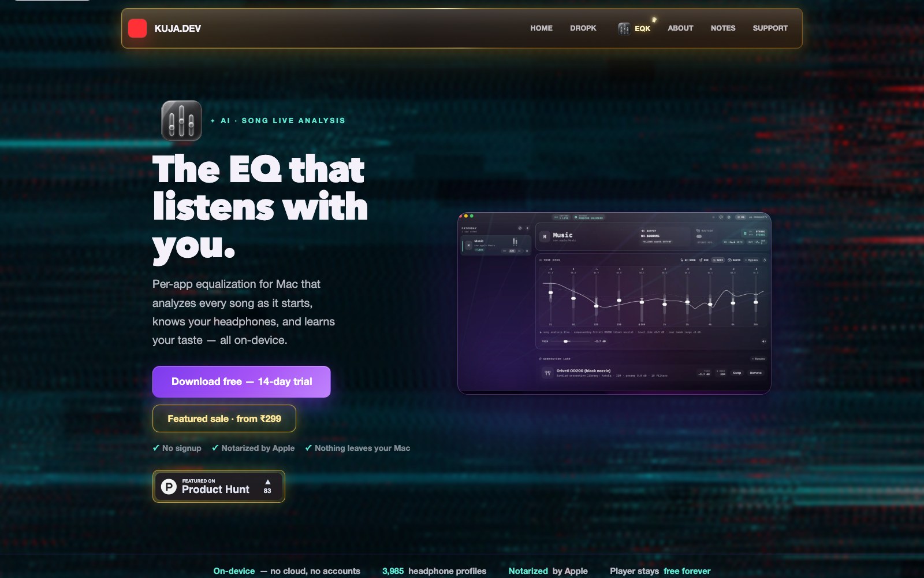This screenshot has width=924, height=578.
Task: Click the 'No signup' checkmark text
Action: (x=177, y=448)
